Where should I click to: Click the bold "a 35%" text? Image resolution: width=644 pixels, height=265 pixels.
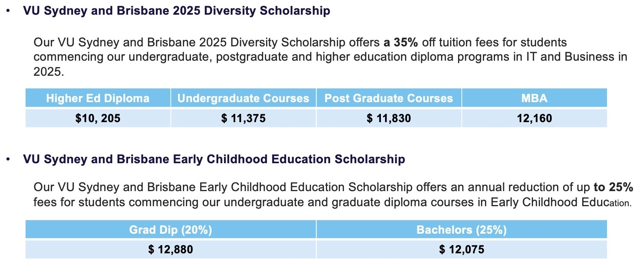pos(400,42)
